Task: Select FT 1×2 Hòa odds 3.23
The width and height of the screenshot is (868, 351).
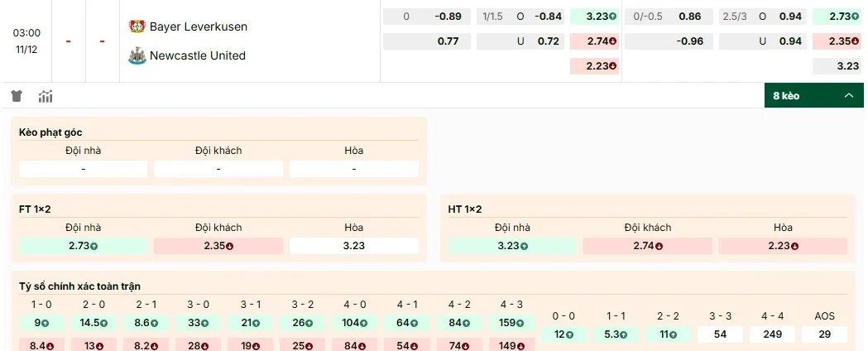Action: point(353,246)
